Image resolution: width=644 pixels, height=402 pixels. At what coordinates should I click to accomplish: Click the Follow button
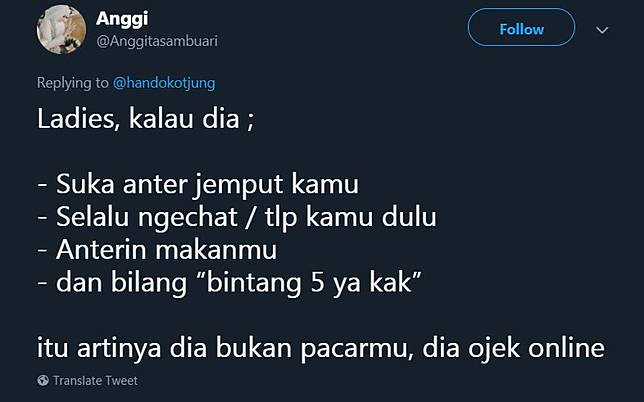521,28
